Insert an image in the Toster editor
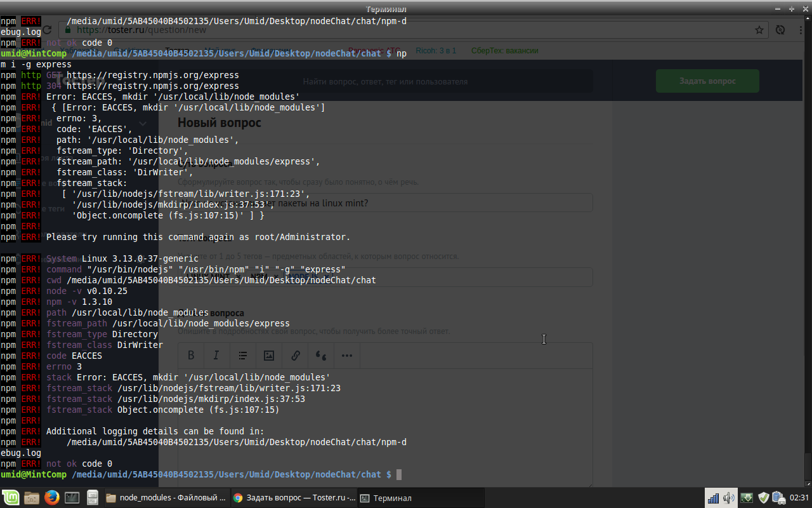 click(x=269, y=356)
